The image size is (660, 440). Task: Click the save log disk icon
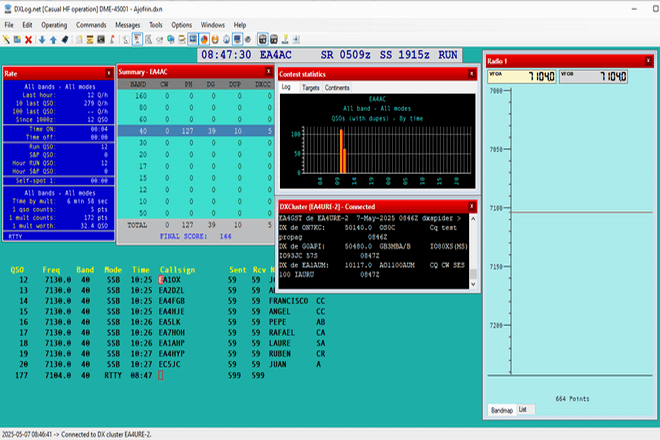pyautogui.click(x=17, y=40)
